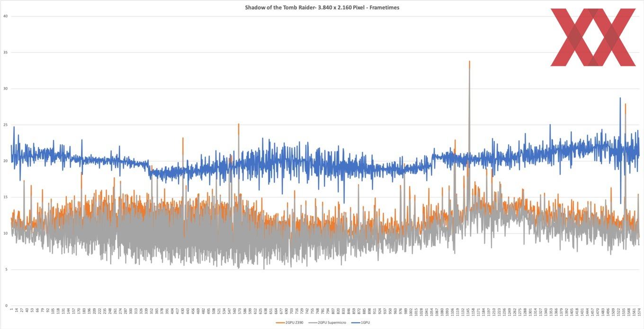This screenshot has height=329, width=644.
Task: Click the y-axis label "20"
Action: point(5,161)
